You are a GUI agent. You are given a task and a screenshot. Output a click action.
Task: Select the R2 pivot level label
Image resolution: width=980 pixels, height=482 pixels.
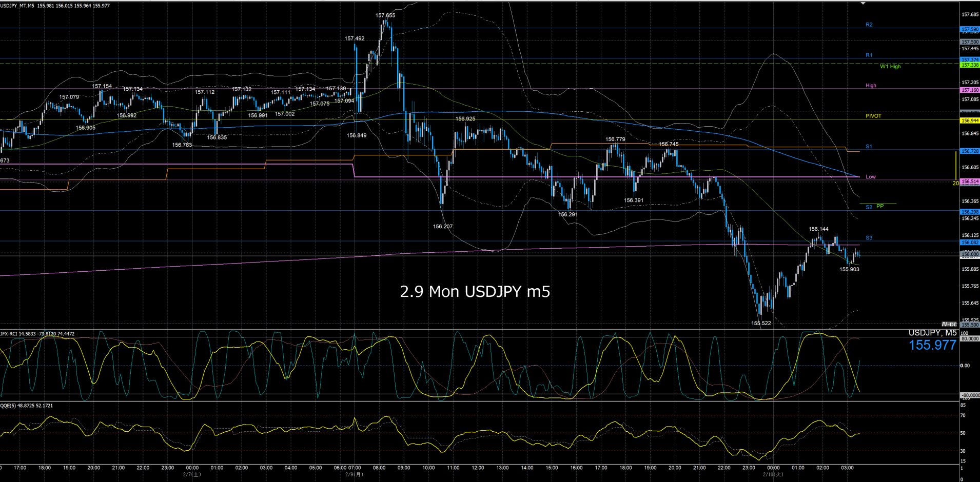click(869, 25)
